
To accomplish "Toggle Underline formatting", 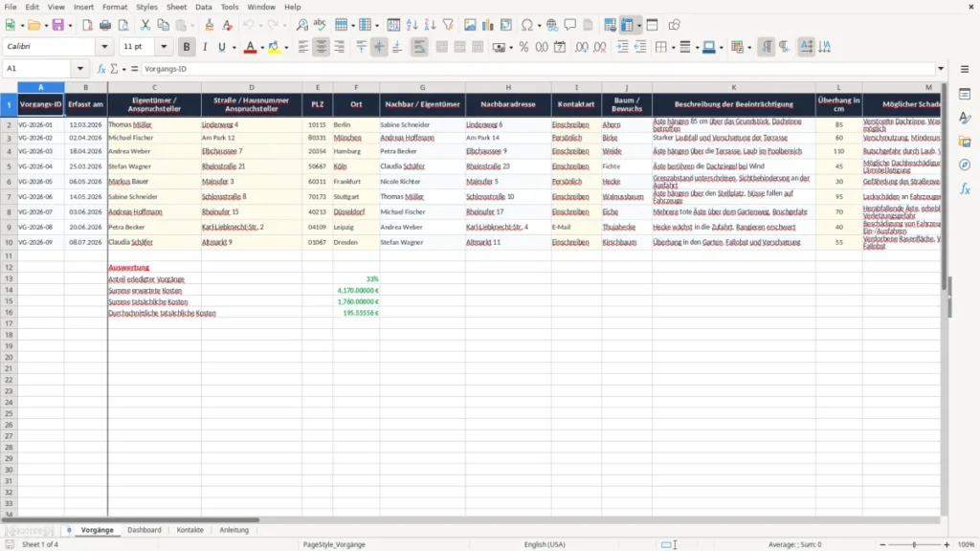I will 222,47.
